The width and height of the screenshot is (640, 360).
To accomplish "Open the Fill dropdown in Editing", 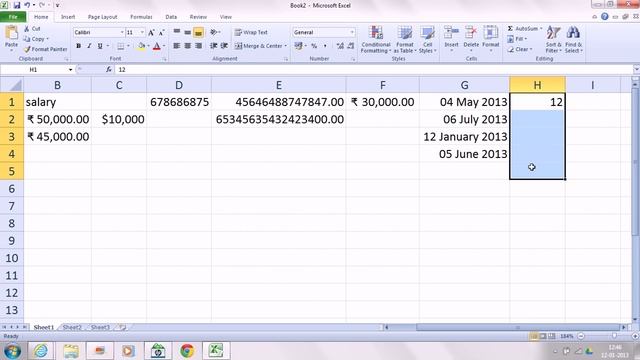I will pyautogui.click(x=517, y=39).
